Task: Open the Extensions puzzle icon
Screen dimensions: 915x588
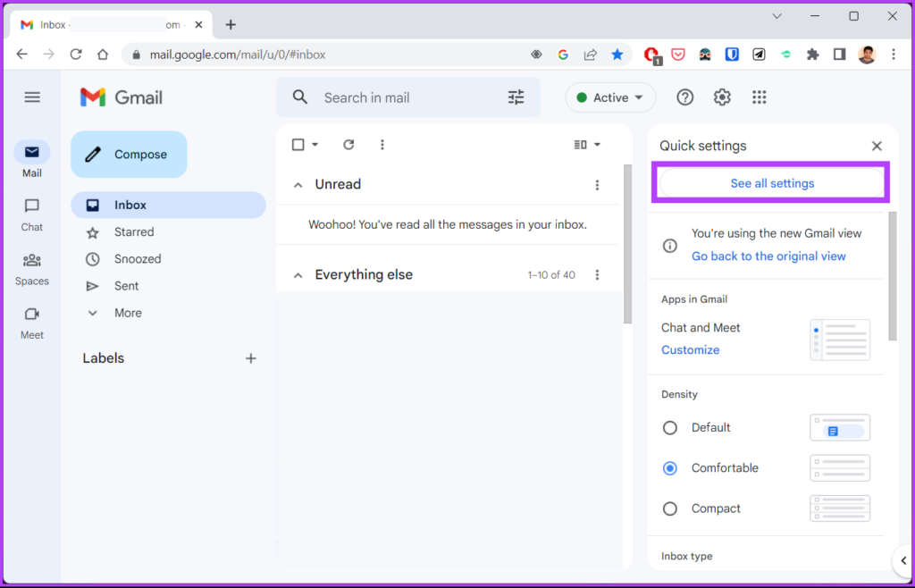Action: [812, 55]
